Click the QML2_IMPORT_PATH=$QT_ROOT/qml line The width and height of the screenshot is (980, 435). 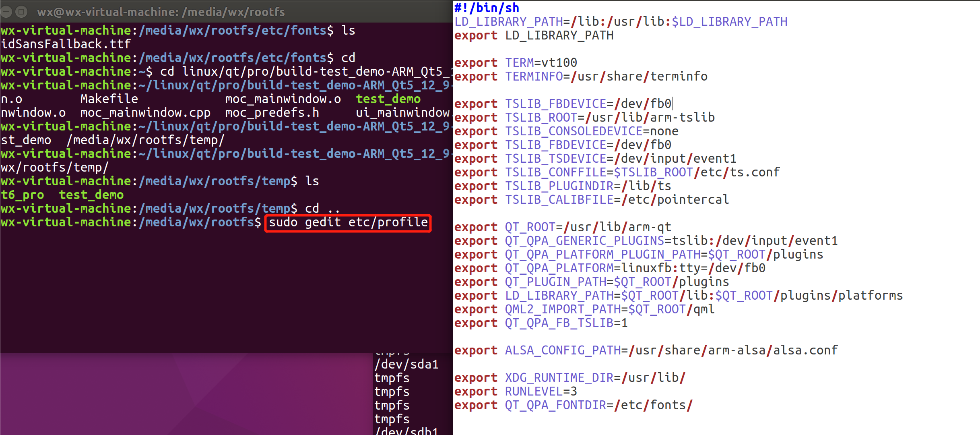(x=584, y=309)
